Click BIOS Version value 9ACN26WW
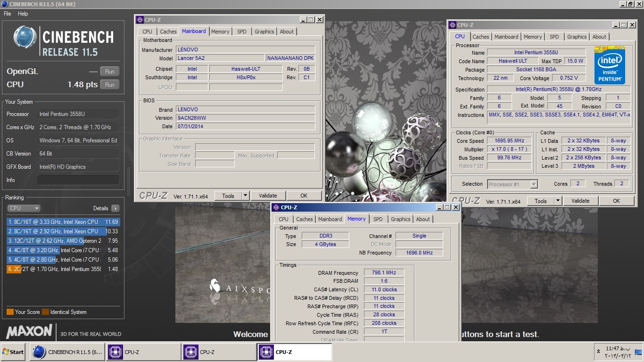 [x=245, y=118]
